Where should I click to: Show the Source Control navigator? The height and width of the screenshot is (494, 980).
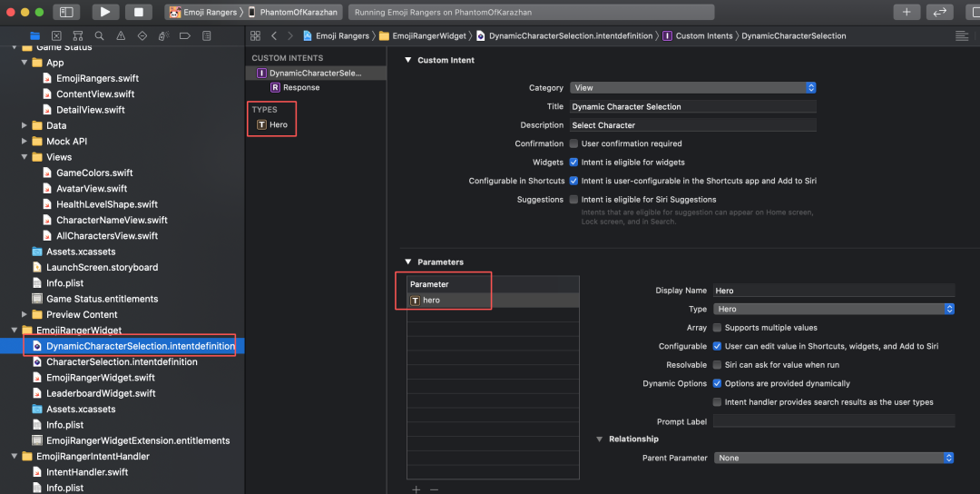click(x=56, y=35)
